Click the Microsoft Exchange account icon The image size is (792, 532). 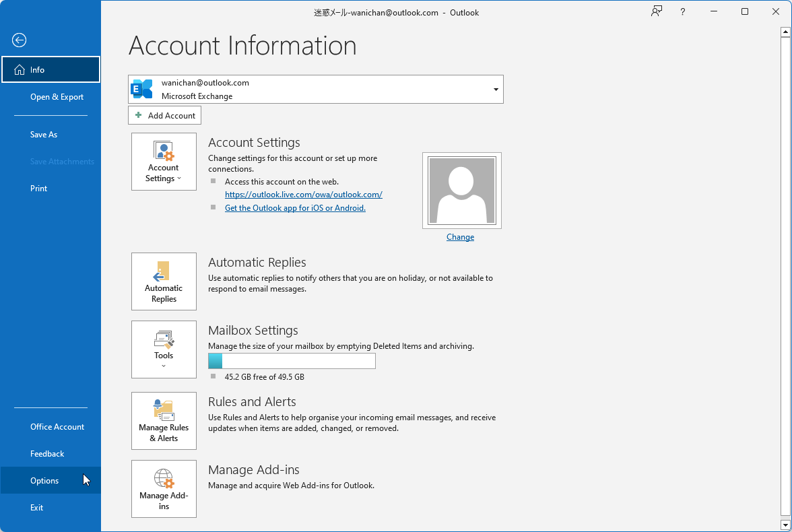point(141,88)
